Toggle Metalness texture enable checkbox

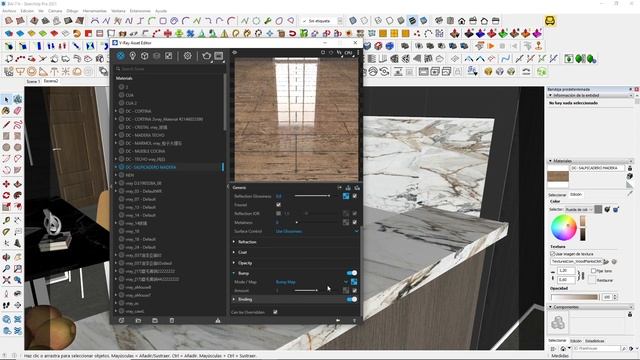pyautogui.click(x=354, y=222)
